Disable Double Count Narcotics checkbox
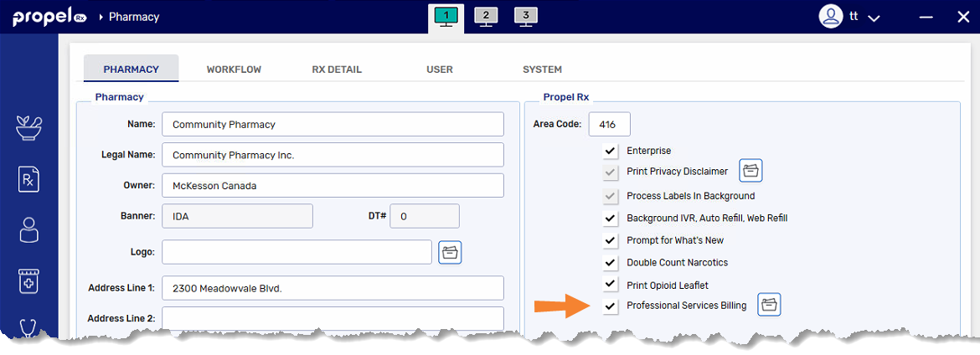The height and width of the screenshot is (355, 980). tap(610, 263)
